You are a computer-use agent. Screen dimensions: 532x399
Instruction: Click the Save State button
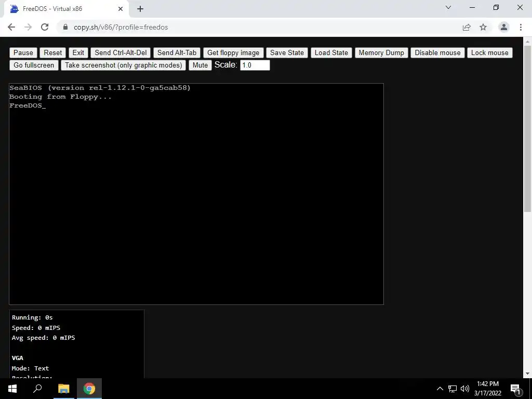tap(287, 52)
